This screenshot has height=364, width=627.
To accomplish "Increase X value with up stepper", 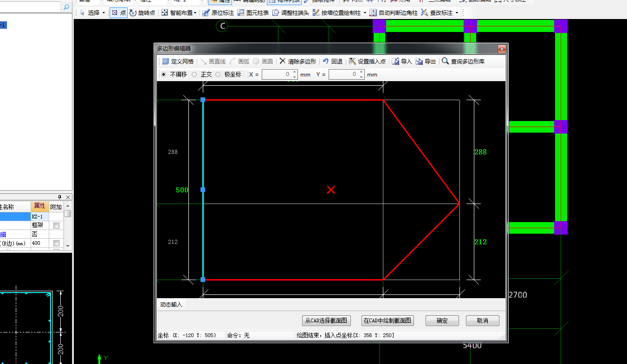I will click(295, 72).
